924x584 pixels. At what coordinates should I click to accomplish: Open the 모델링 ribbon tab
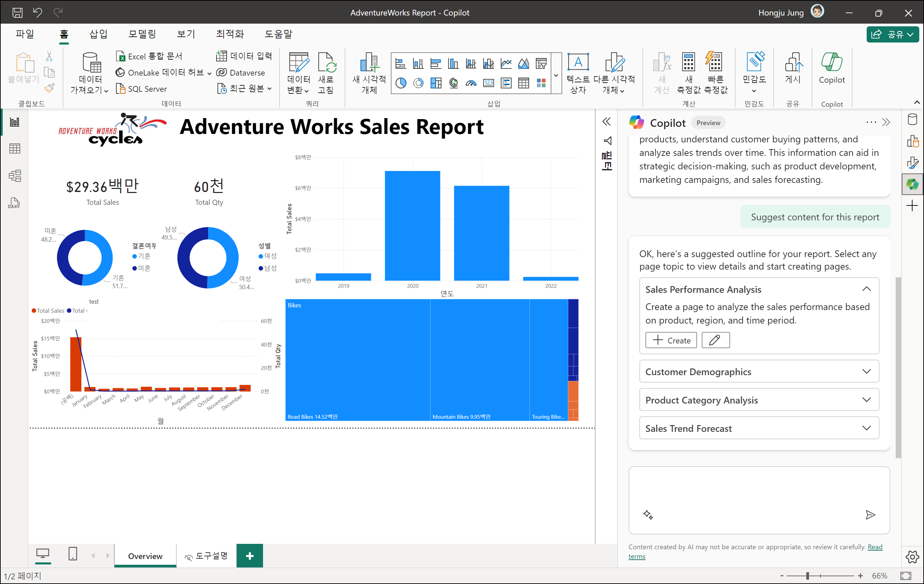pos(142,34)
